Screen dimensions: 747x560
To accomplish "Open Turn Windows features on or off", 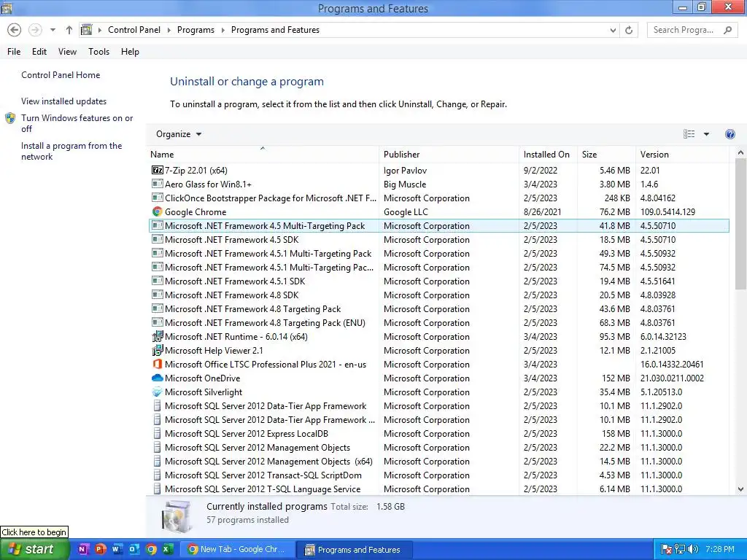I will 77,122.
